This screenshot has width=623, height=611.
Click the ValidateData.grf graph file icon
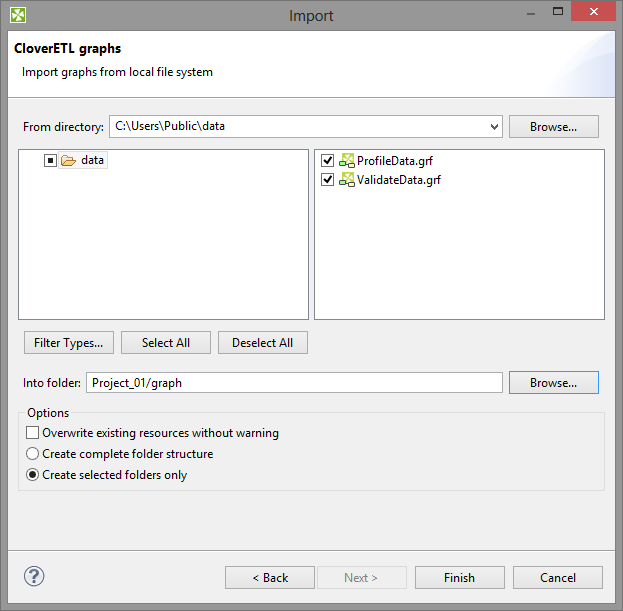(x=347, y=180)
